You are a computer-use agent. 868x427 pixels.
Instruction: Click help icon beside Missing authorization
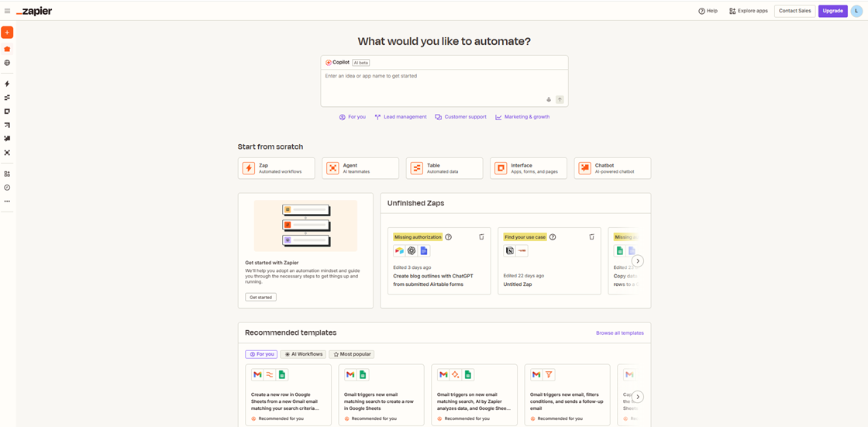coord(449,237)
